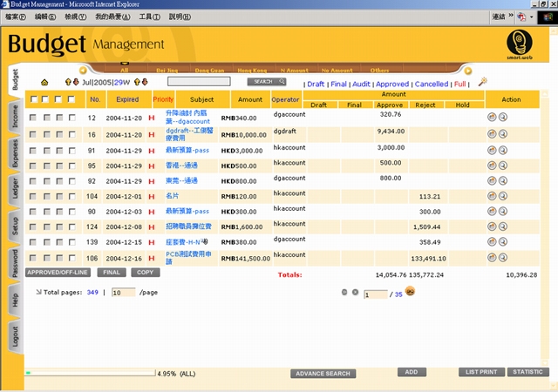Tick the first select-all checkbox in table header
The width and height of the screenshot is (558, 392).
(34, 99)
